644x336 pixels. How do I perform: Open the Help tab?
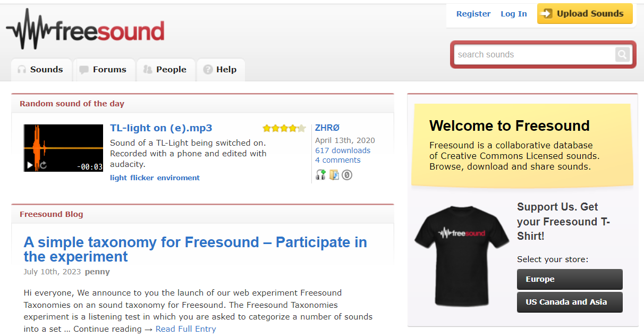tap(221, 70)
